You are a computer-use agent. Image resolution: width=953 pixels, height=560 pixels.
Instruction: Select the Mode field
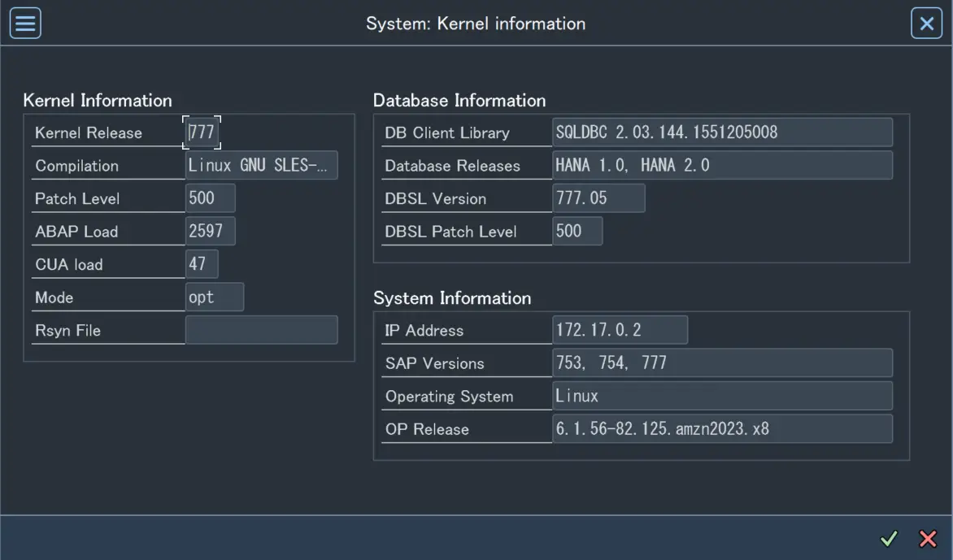215,297
